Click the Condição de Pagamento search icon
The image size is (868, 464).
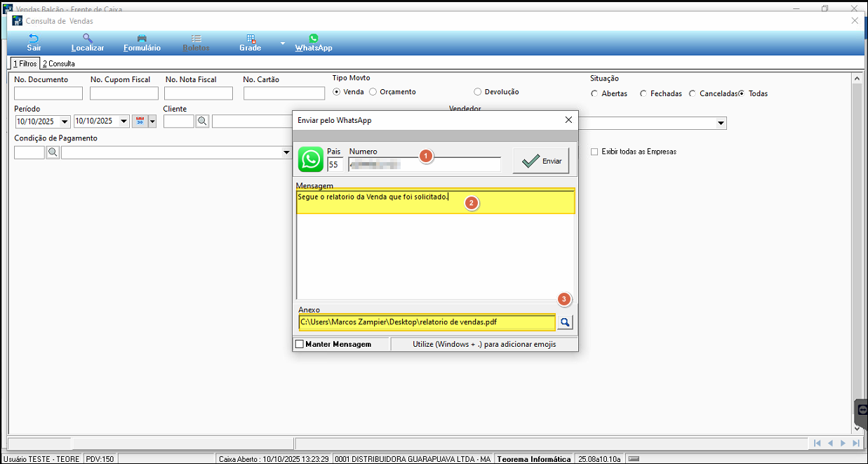(x=53, y=152)
